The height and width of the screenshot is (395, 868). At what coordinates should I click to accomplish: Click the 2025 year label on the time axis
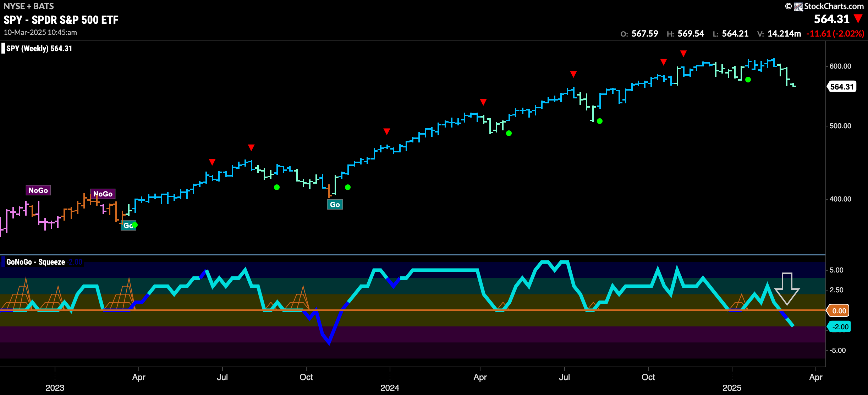click(732, 388)
